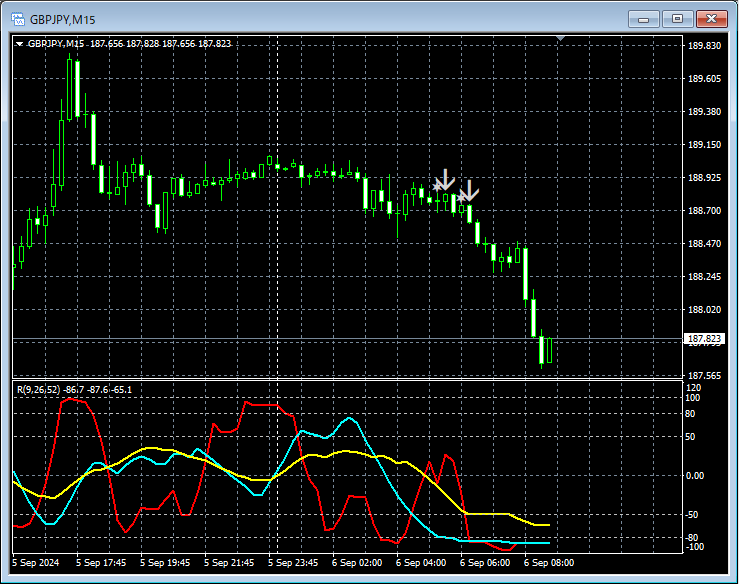Select the earlier gray down-arrow signal on chart

(x=445, y=180)
